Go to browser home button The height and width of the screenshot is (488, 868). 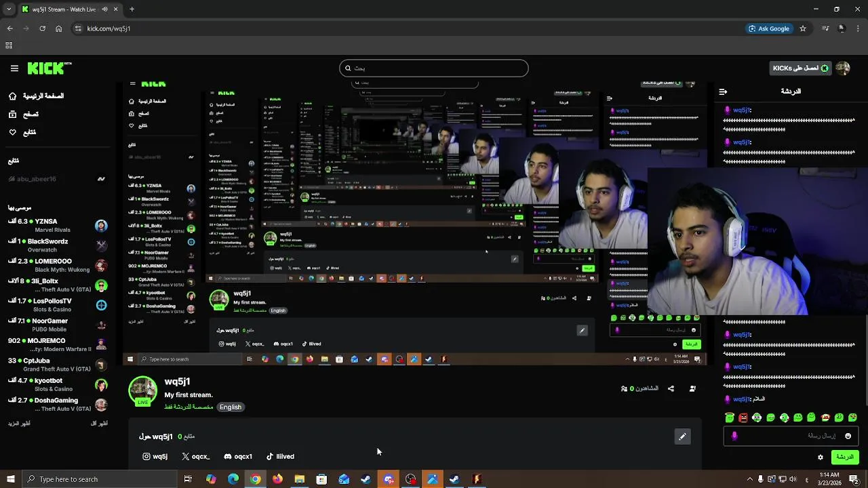click(58, 28)
